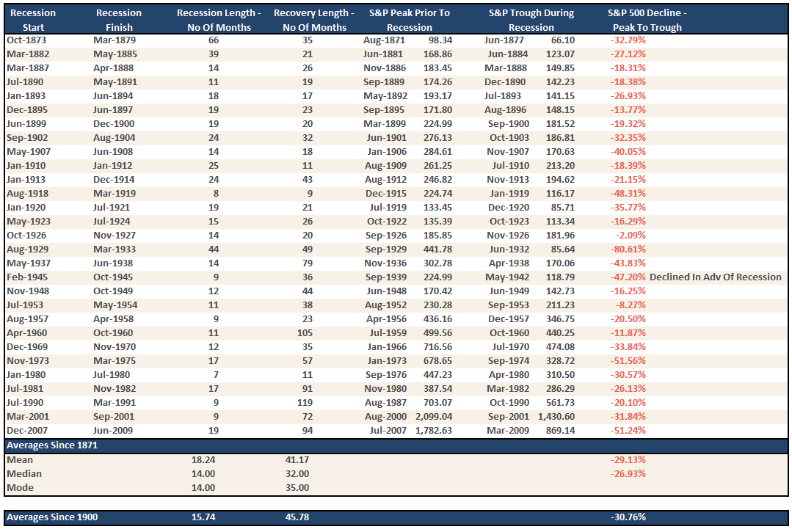Viewport: 792px width, 532px height.
Task: Select the Mean row label
Action: coord(19,460)
